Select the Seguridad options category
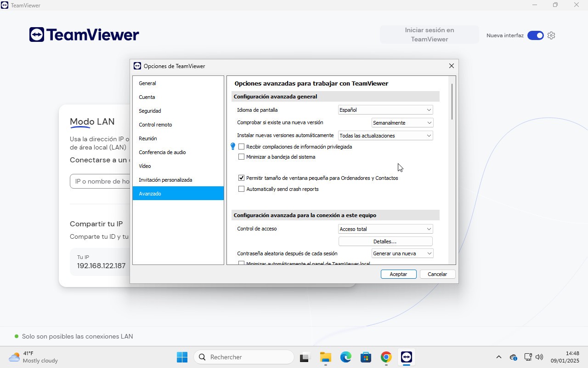This screenshot has height=368, width=588. 150,111
